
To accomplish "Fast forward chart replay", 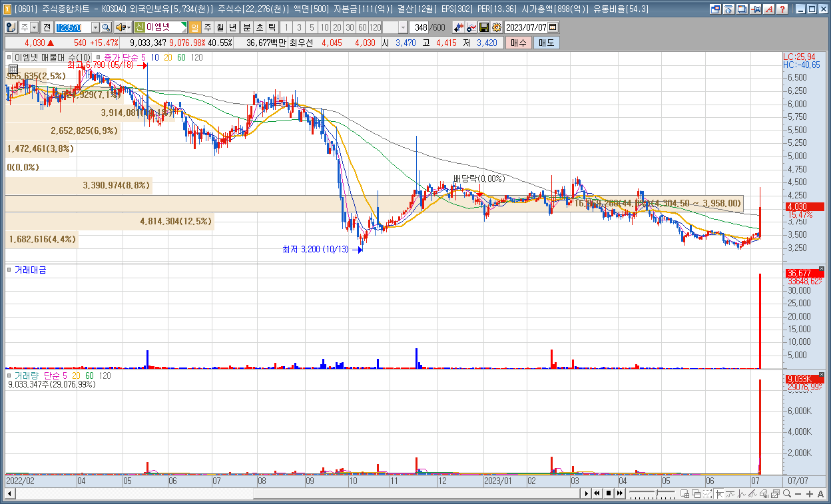I will [620, 493].
